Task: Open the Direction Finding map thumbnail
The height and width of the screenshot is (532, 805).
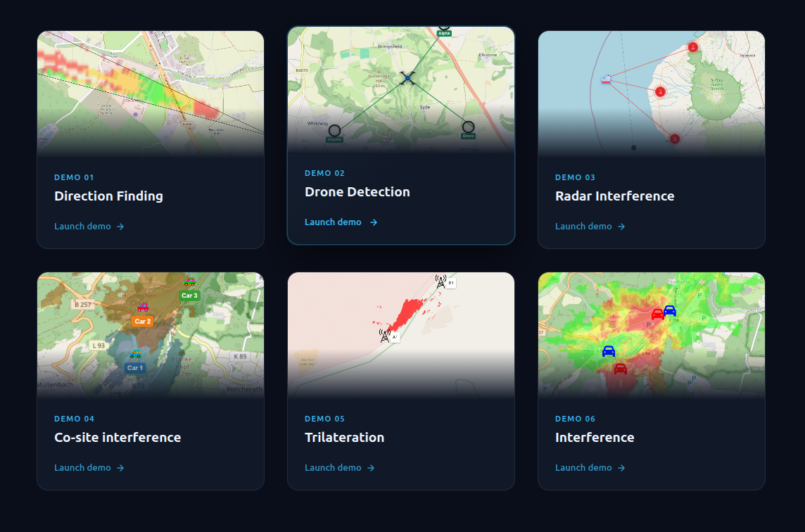Action: click(x=151, y=94)
